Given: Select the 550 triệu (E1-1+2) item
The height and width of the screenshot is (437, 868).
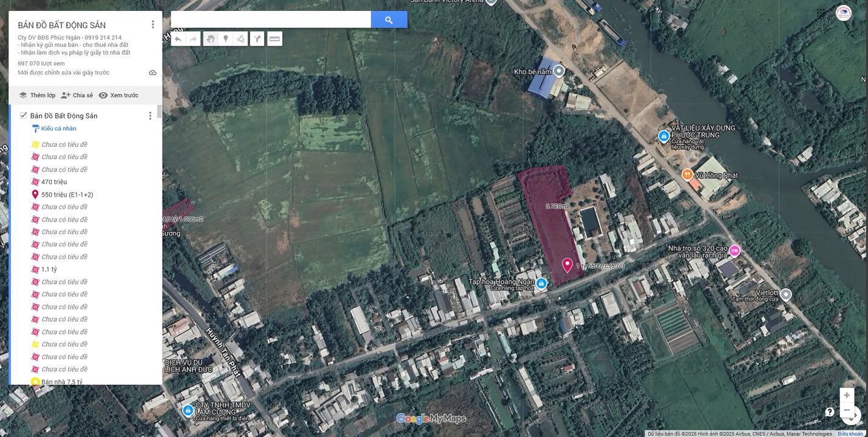Looking at the screenshot, I should coord(67,195).
